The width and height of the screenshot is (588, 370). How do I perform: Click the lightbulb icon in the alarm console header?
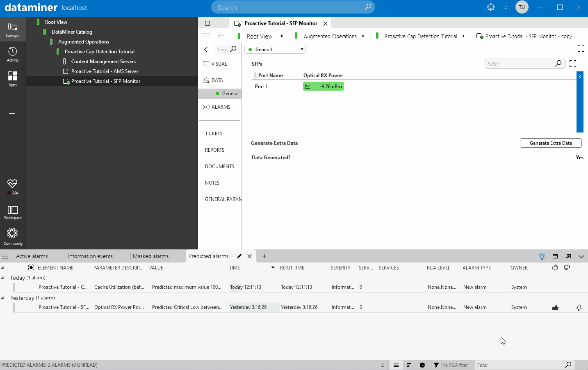click(x=542, y=256)
